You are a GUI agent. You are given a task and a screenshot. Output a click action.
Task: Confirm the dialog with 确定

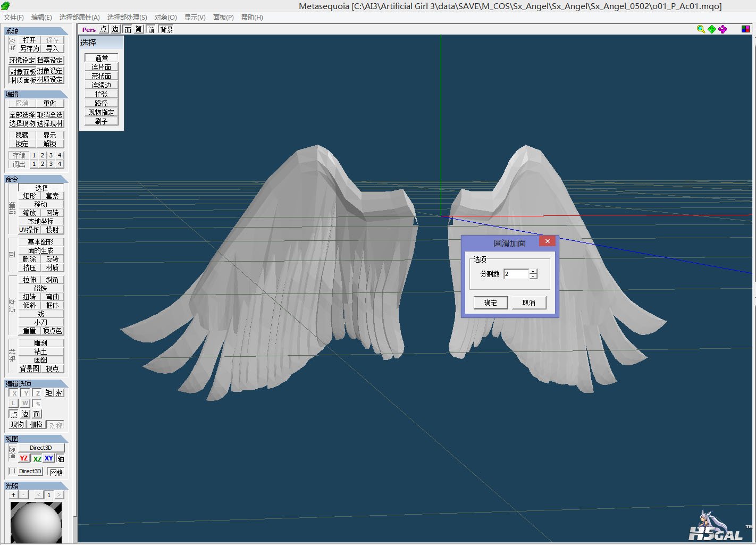[490, 303]
